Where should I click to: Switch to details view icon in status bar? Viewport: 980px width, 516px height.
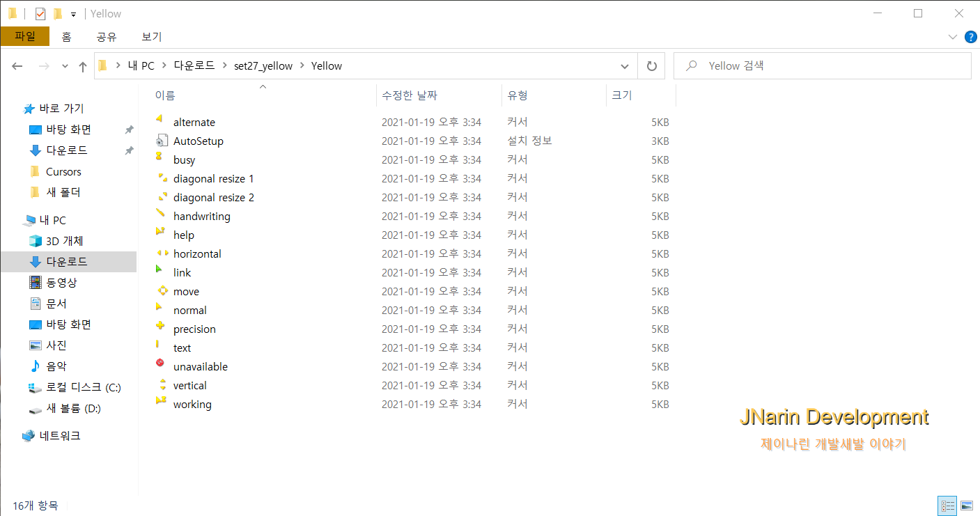pos(948,506)
